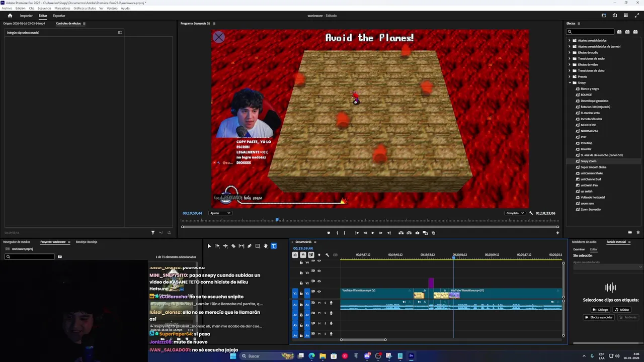Image resolution: width=644 pixels, height=362 pixels.
Task: Toggle track output eye for V3
Action: tap(319, 271)
